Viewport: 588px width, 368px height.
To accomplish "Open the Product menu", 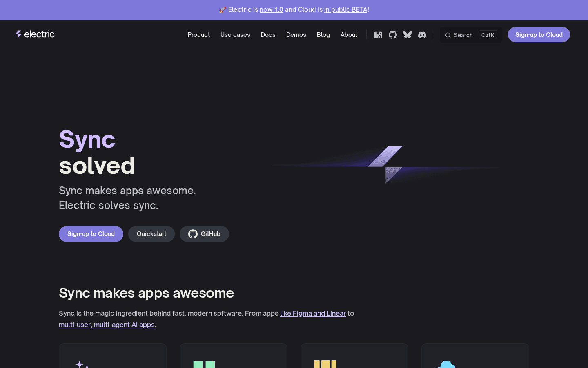I will (199, 35).
